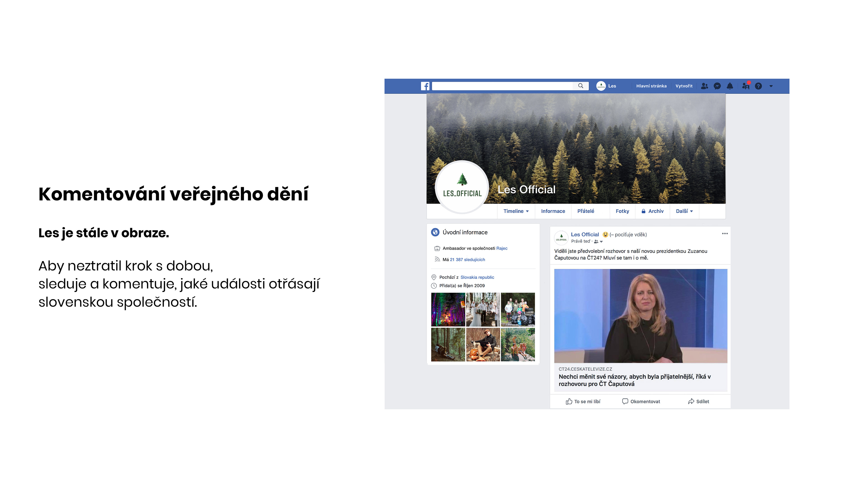Image resolution: width=868 pixels, height=488 pixels.
Task: Click the Okomentovat button
Action: [x=641, y=401]
